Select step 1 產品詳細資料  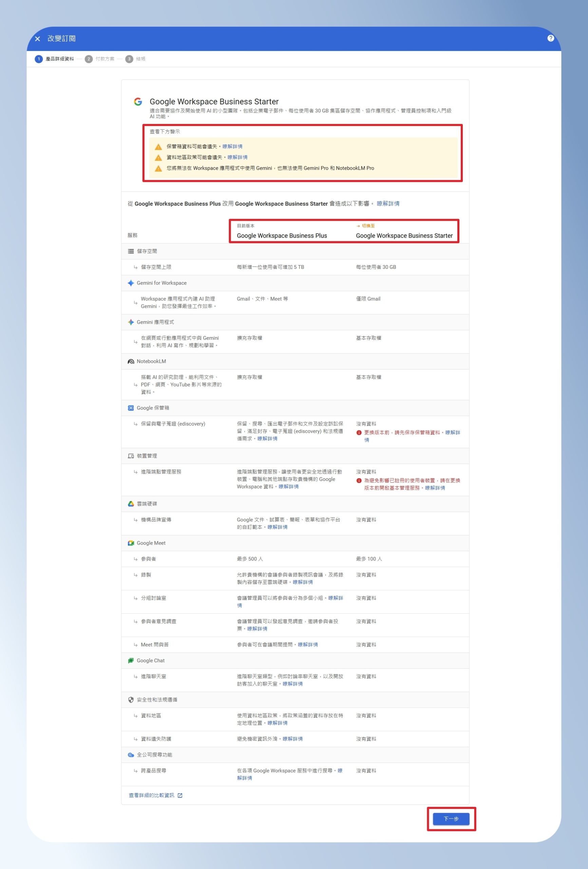coord(54,59)
